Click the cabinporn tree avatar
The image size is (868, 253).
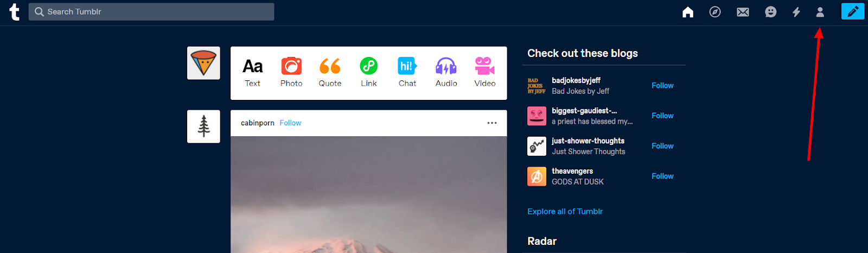(203, 126)
